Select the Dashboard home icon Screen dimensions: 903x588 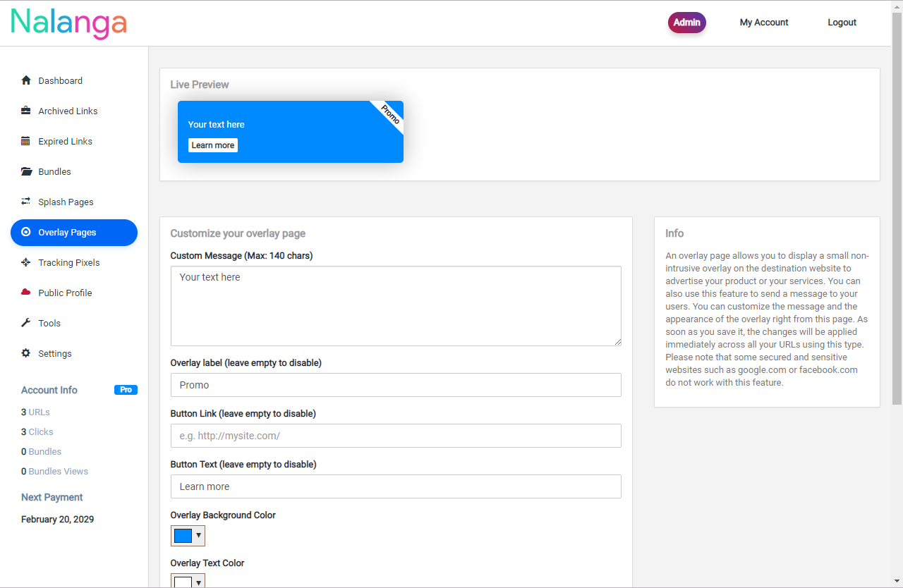point(26,80)
